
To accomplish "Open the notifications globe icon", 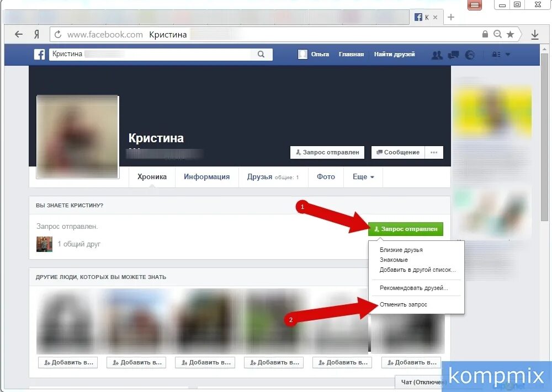I will (x=470, y=55).
